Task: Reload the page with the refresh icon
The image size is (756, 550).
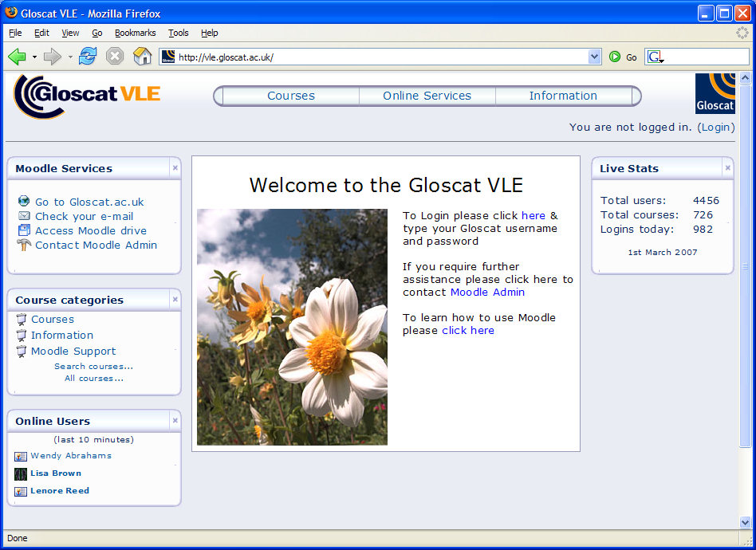Action: coord(88,57)
